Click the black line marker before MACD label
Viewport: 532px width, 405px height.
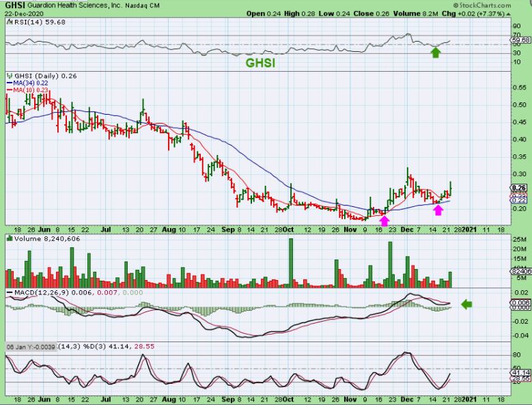(x=9, y=293)
